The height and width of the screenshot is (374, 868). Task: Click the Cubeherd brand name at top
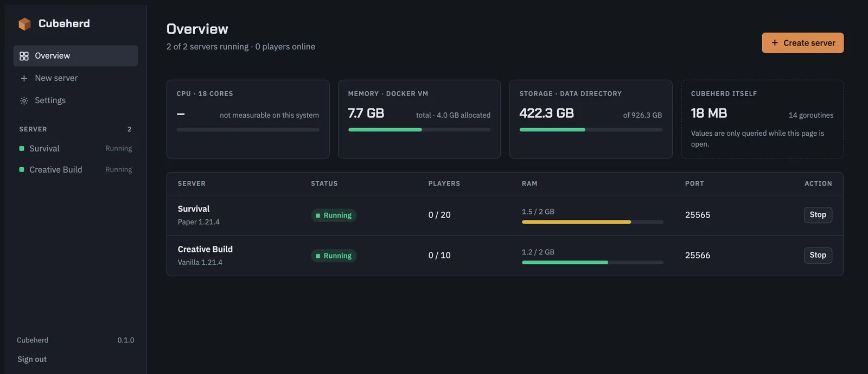point(64,23)
